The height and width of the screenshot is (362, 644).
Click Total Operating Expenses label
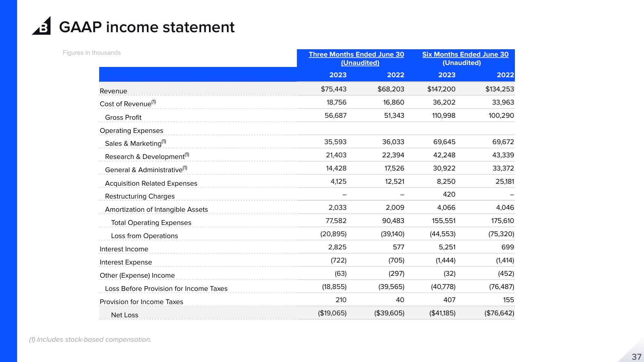[x=151, y=223]
